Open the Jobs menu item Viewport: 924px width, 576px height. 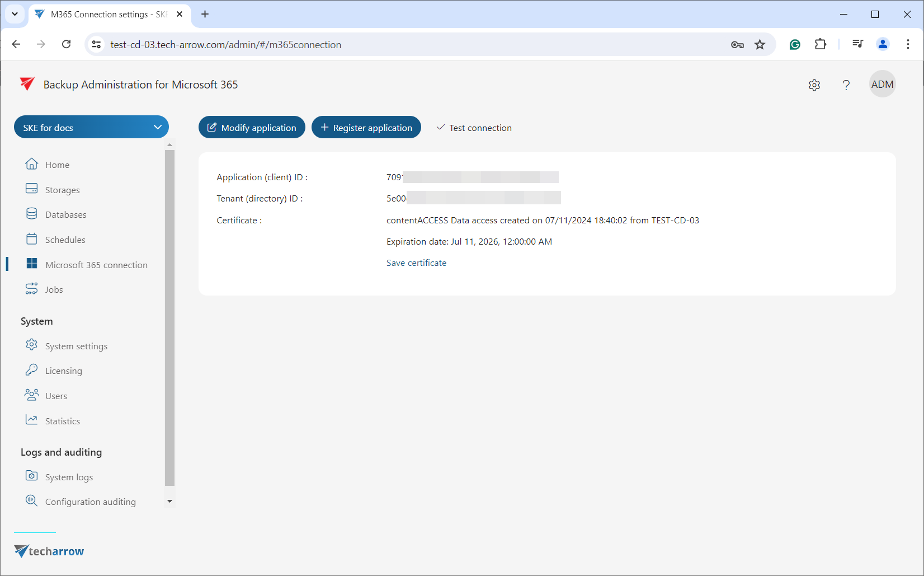54,289
